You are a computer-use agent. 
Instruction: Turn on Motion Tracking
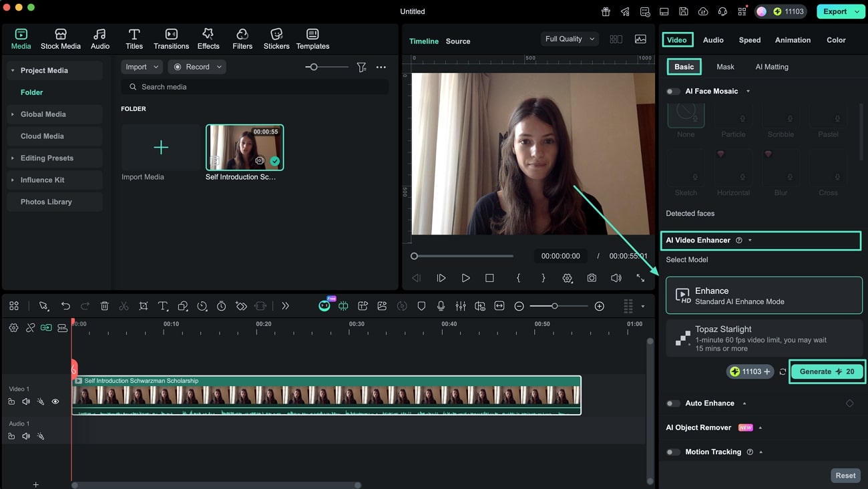[x=673, y=452]
